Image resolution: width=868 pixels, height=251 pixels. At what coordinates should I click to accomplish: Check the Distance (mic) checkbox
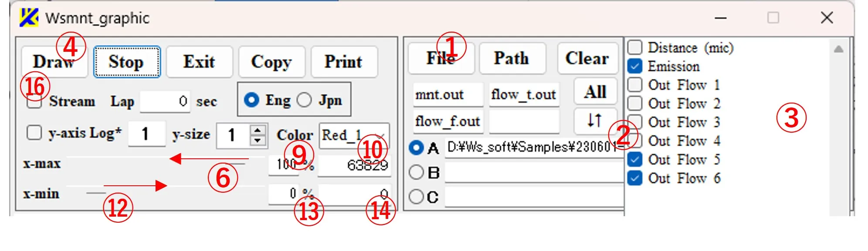pyautogui.click(x=635, y=47)
